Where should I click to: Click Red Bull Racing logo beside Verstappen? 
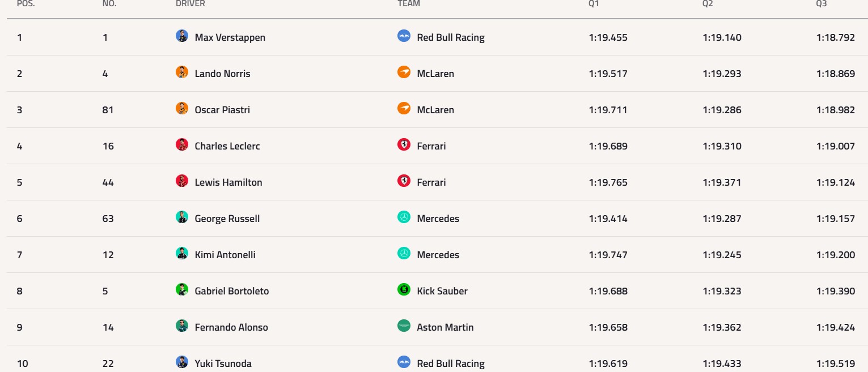404,36
